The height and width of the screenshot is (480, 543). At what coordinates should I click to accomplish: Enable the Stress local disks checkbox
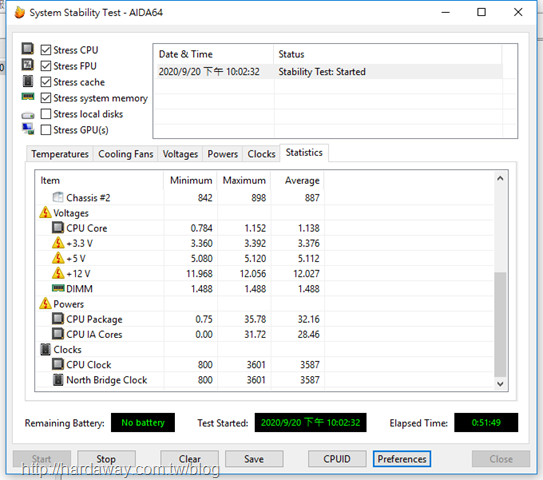pos(46,114)
